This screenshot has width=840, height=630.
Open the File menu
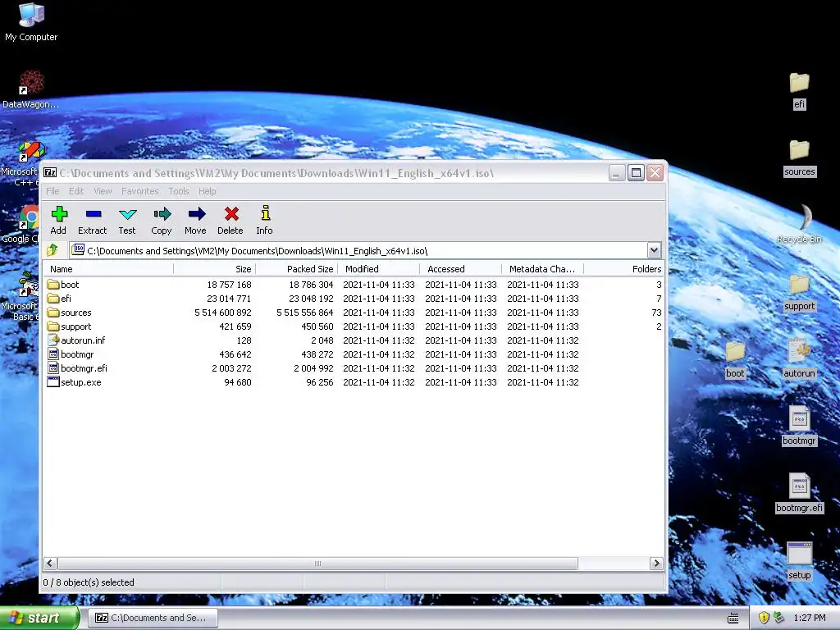[52, 191]
